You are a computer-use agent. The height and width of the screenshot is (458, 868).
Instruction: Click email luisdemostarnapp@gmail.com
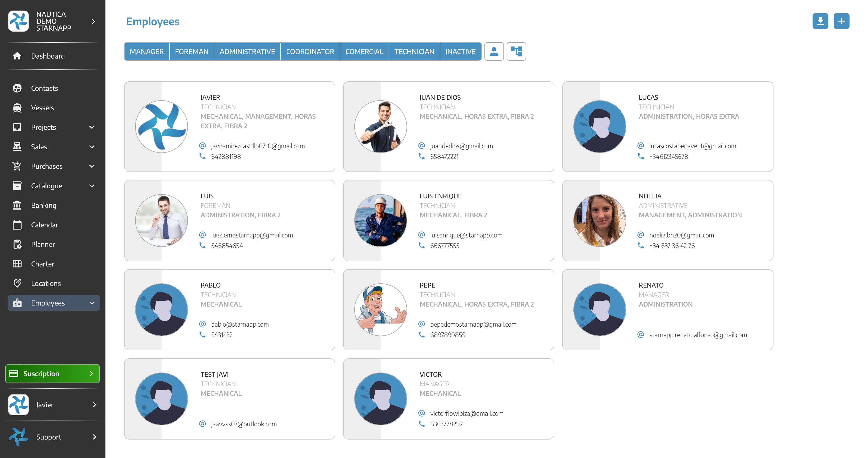click(x=252, y=235)
